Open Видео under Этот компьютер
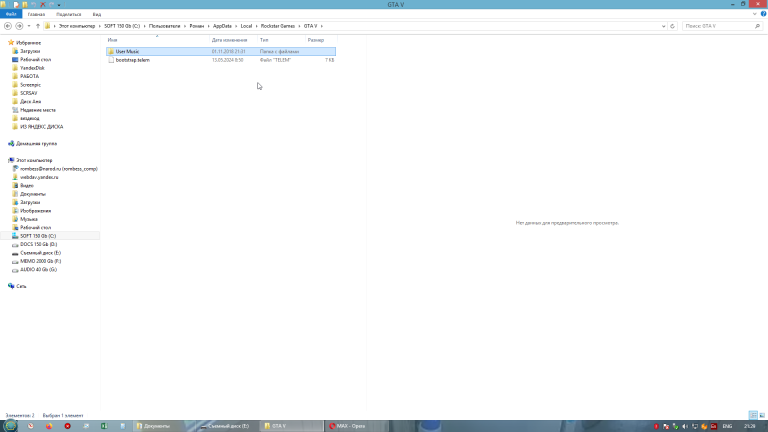This screenshot has height=432, width=768. (26, 186)
